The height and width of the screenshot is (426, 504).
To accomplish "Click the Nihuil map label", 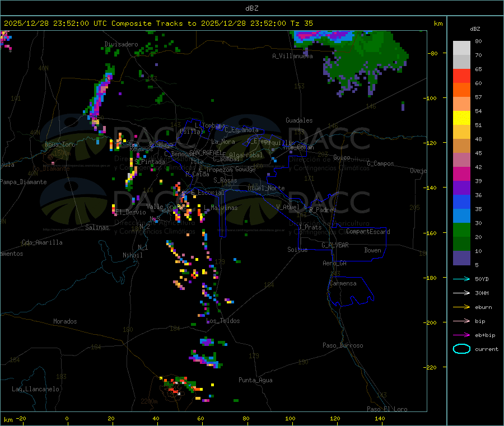I will click(133, 255).
